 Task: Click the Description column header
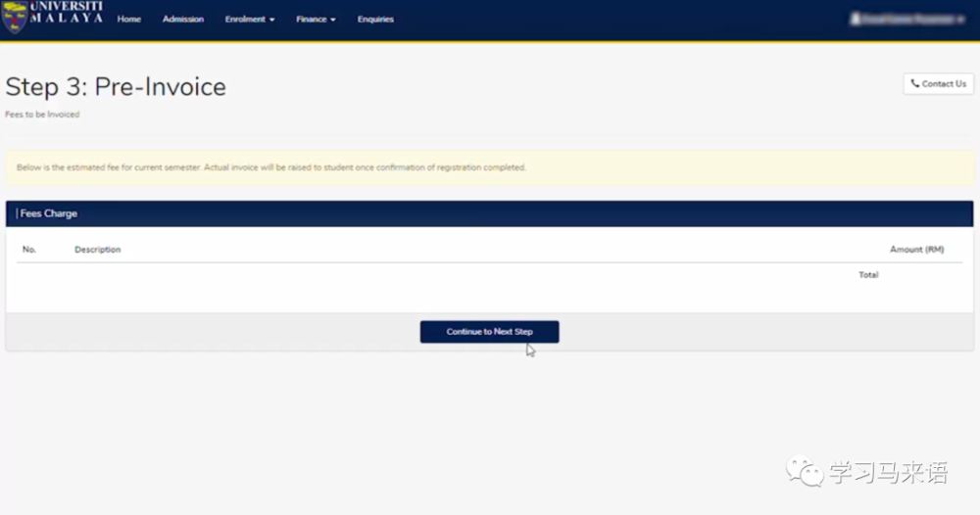[x=97, y=250]
